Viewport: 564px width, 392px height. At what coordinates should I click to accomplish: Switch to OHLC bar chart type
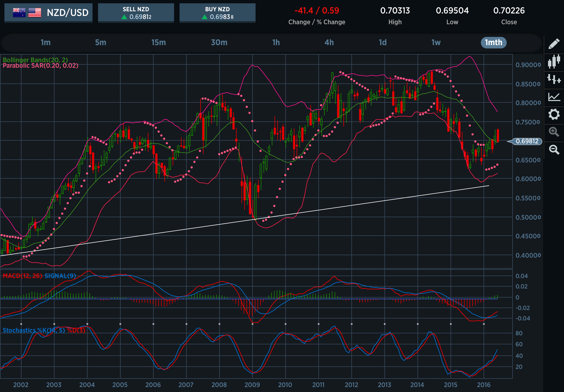[554, 79]
